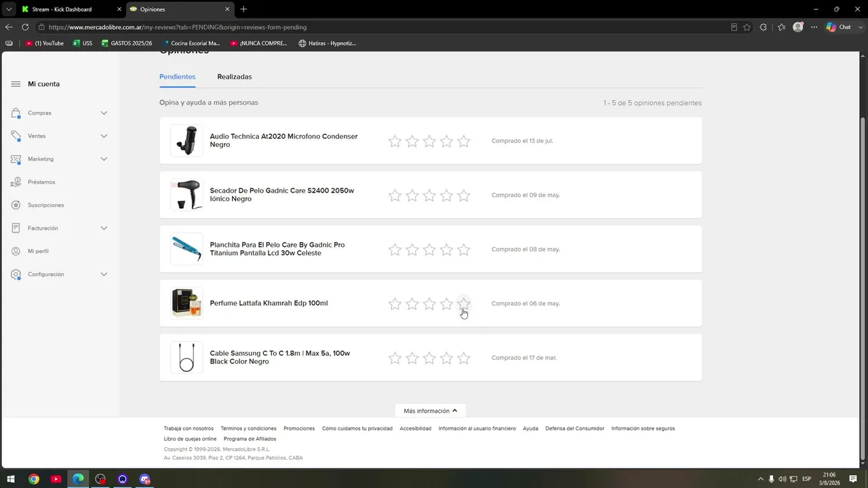Rate Audio Technica microphone five stars

coord(464,141)
